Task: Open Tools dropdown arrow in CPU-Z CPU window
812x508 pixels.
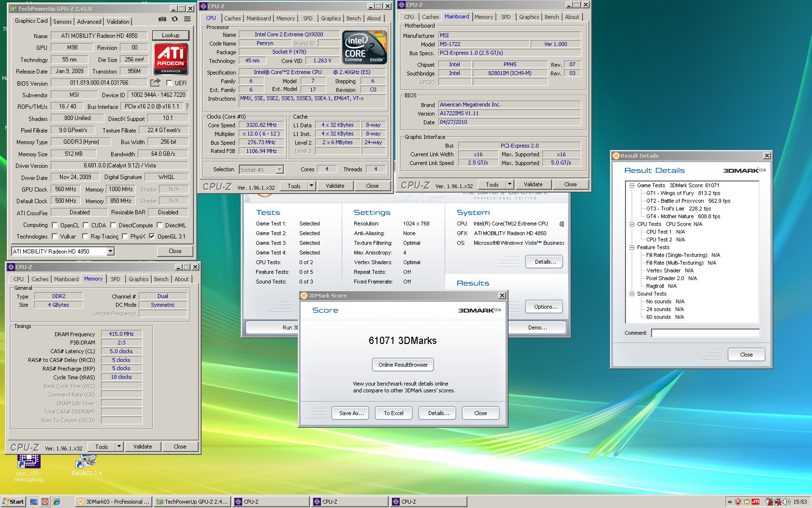Action: pyautogui.click(x=311, y=186)
